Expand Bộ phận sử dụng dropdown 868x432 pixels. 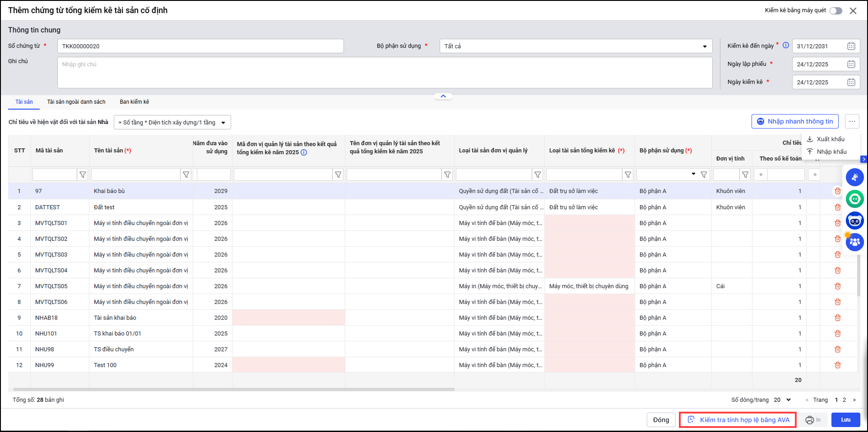[x=705, y=46]
